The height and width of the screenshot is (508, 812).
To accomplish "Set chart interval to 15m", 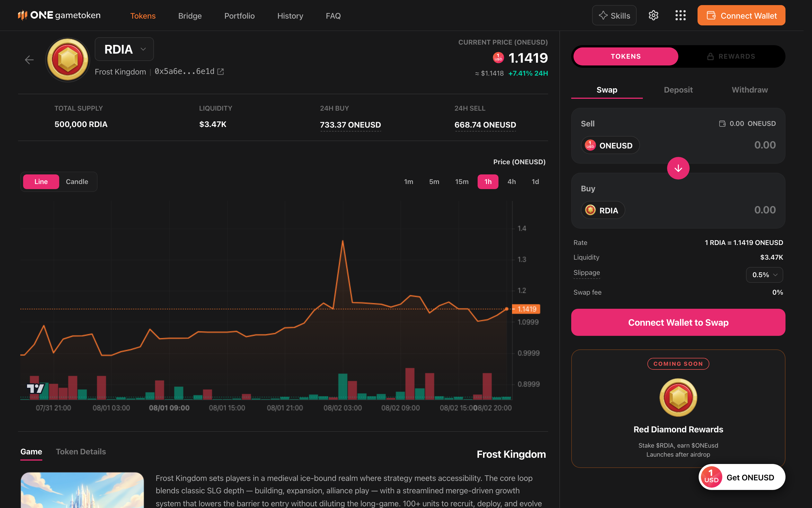I will pyautogui.click(x=462, y=182).
